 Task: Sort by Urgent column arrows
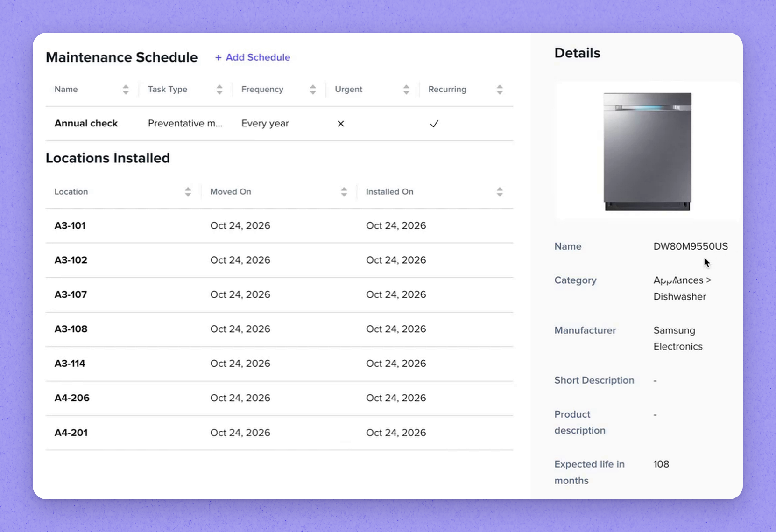(x=406, y=90)
